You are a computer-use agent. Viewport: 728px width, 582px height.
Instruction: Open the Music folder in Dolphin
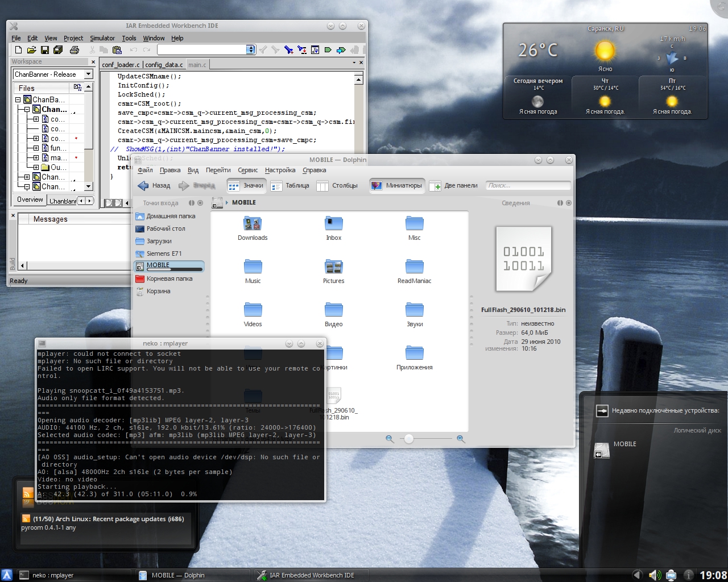253,272
